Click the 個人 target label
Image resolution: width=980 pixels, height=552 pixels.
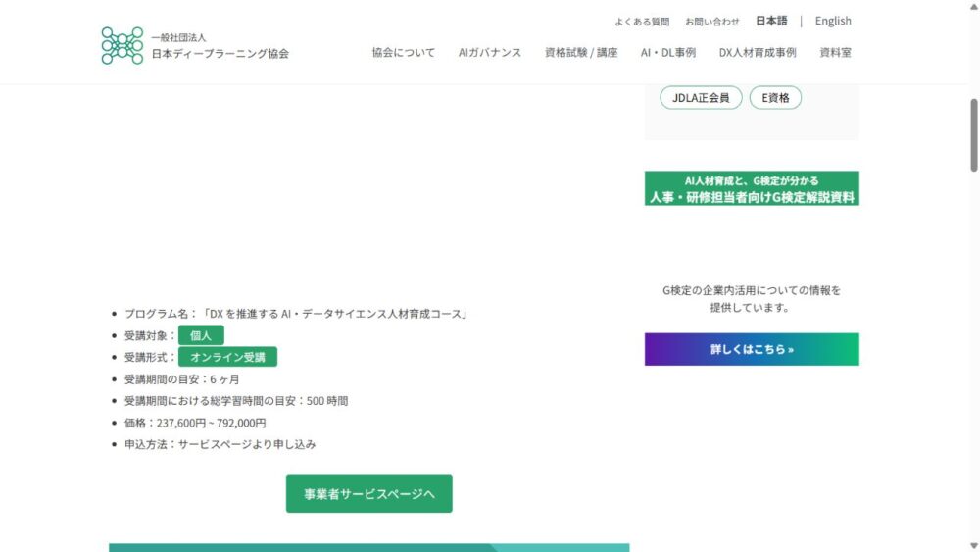click(201, 335)
